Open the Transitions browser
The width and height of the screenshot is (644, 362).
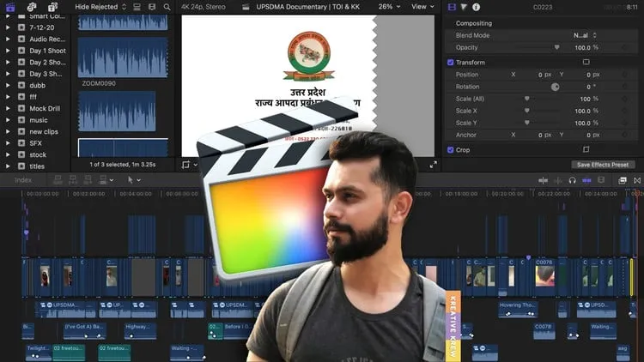pyautogui.click(x=637, y=180)
